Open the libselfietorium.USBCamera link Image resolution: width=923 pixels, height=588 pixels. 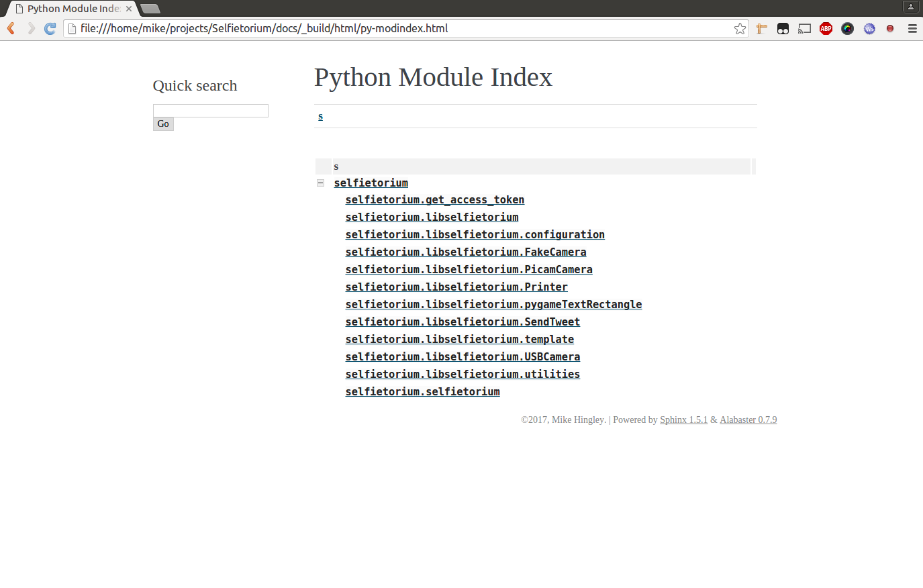pos(463,357)
